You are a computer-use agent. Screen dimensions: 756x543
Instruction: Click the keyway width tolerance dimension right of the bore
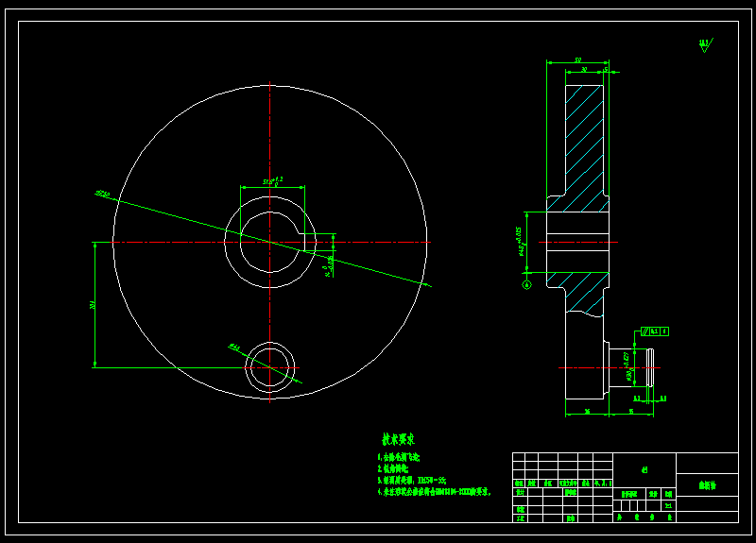pyautogui.click(x=329, y=267)
